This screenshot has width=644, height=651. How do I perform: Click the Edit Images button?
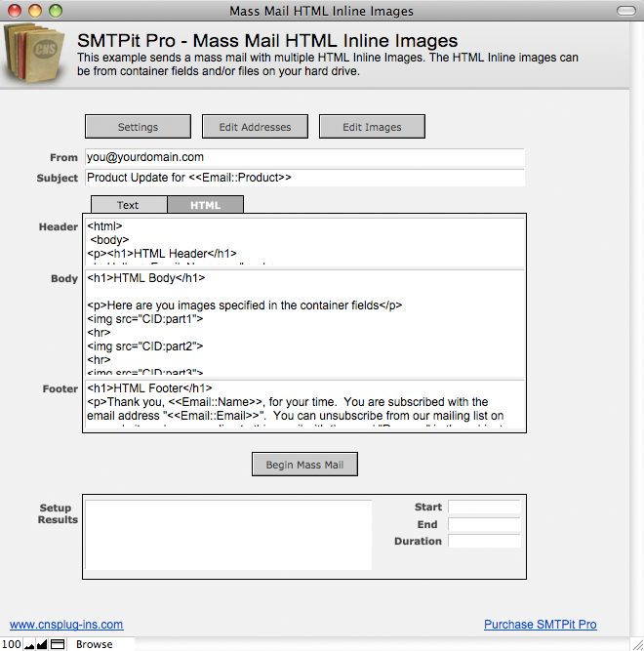pos(372,127)
